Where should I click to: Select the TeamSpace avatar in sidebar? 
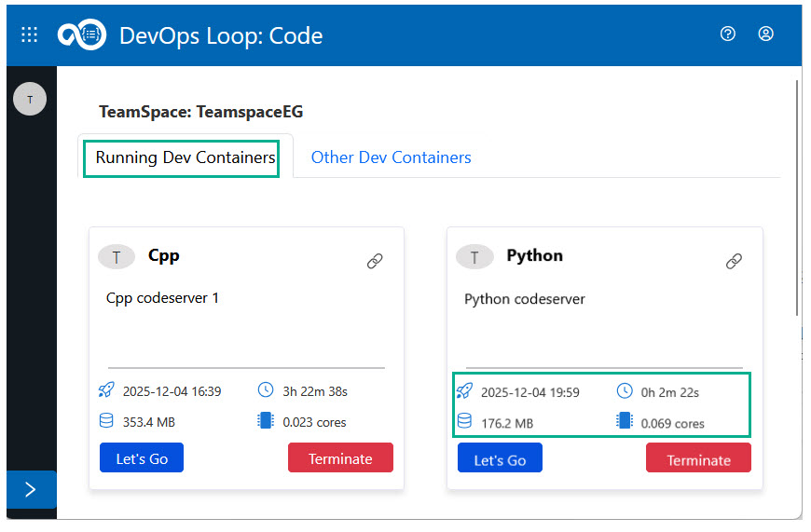tap(30, 99)
